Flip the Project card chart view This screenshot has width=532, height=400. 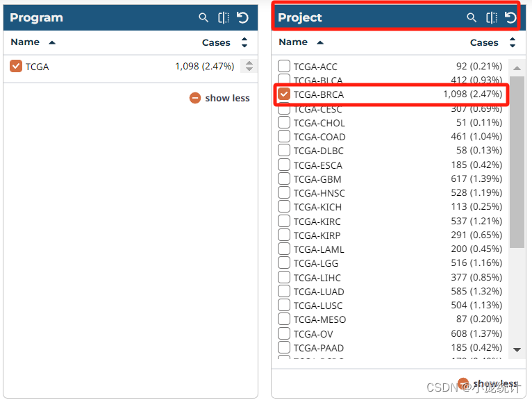tap(492, 17)
